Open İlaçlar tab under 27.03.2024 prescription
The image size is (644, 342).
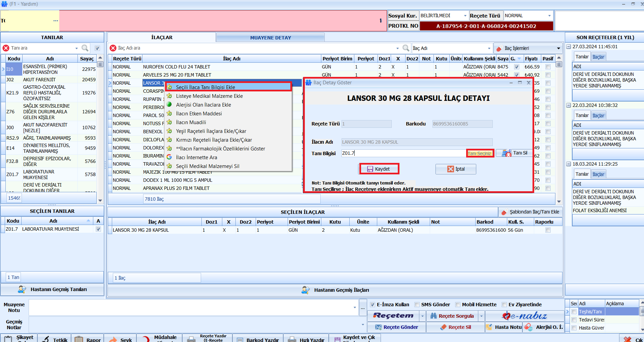[x=598, y=57]
